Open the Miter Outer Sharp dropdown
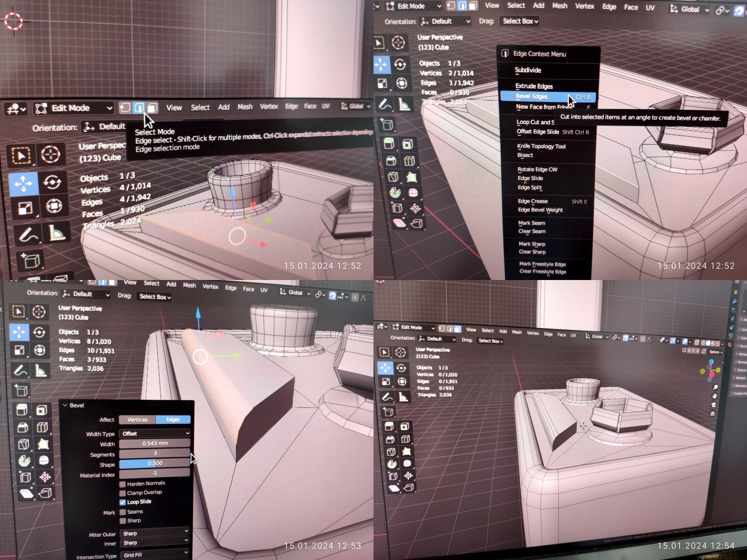The width and height of the screenshot is (747, 560). pyautogui.click(x=155, y=533)
